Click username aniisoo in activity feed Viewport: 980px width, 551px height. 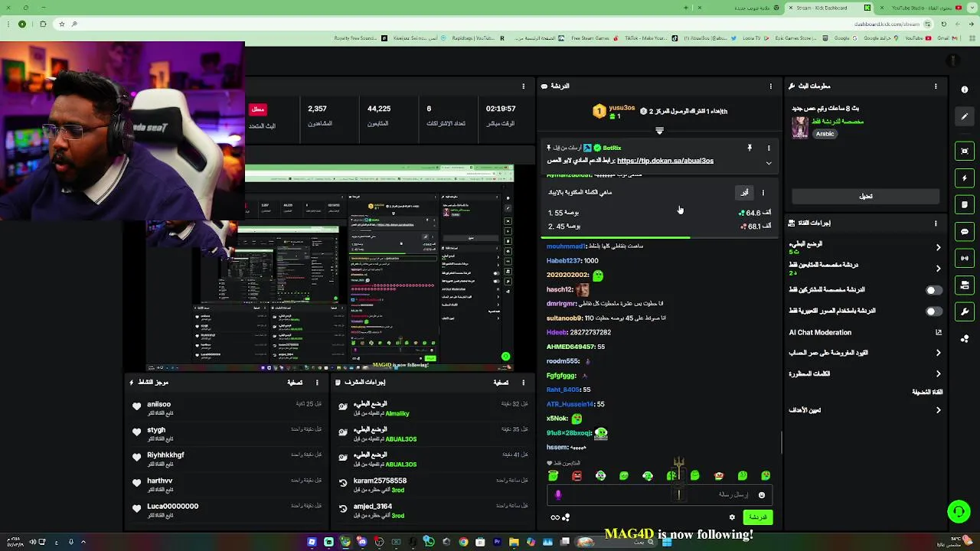(159, 404)
